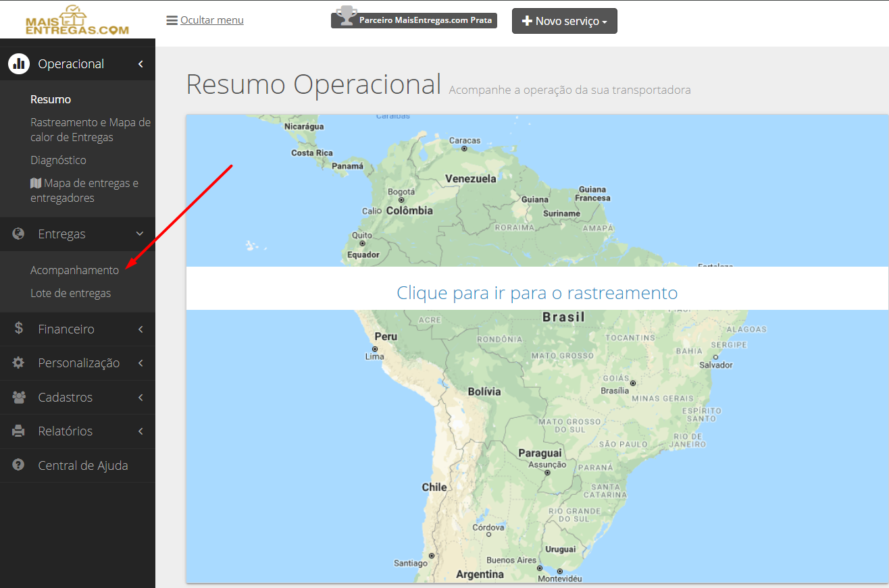Viewport: 889px width, 588px height.
Task: Click Clique para ir para o rastreamento
Action: point(537,292)
